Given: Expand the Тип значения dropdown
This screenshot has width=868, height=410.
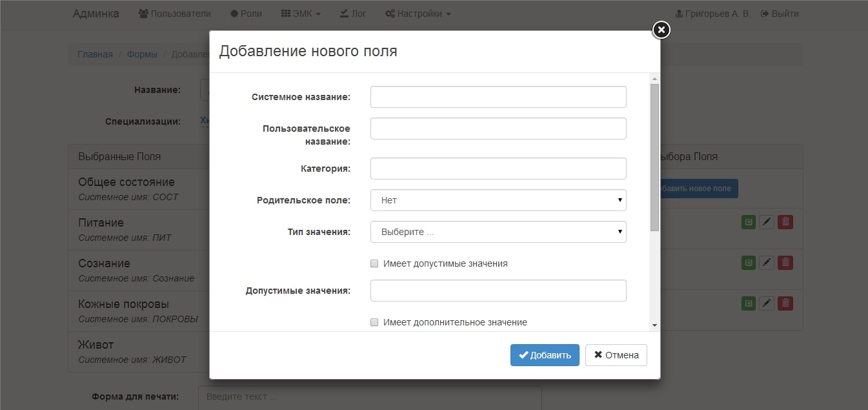Looking at the screenshot, I should [x=498, y=232].
